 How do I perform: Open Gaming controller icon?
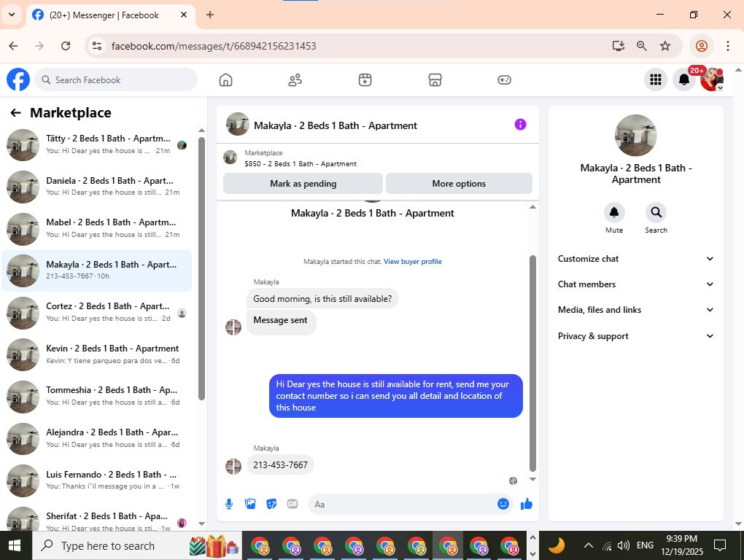click(504, 79)
